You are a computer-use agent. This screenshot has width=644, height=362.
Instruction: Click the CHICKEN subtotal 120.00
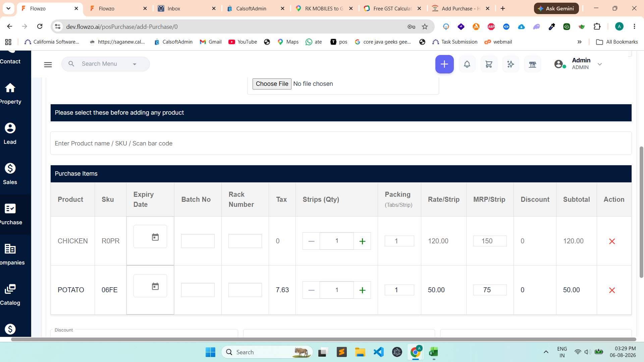pyautogui.click(x=573, y=241)
